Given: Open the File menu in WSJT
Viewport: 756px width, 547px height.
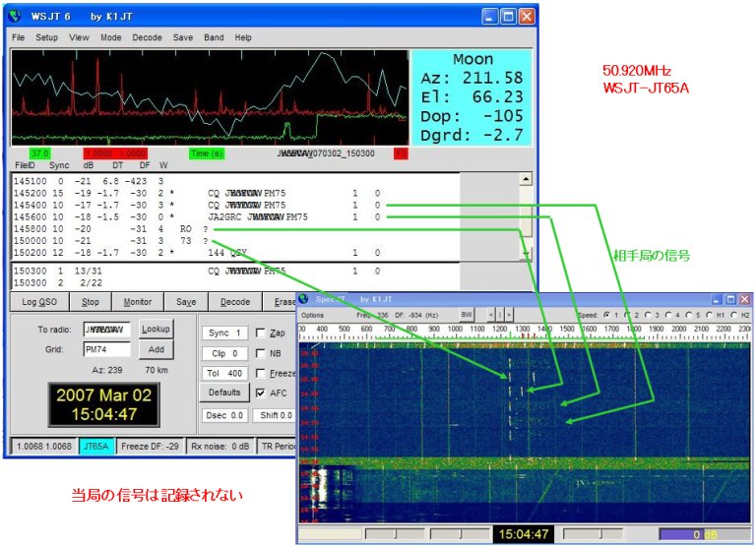Looking at the screenshot, I should tap(19, 37).
